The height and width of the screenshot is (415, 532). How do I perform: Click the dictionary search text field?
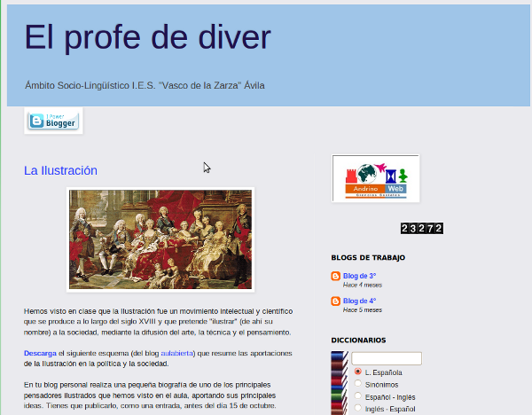[x=387, y=358]
